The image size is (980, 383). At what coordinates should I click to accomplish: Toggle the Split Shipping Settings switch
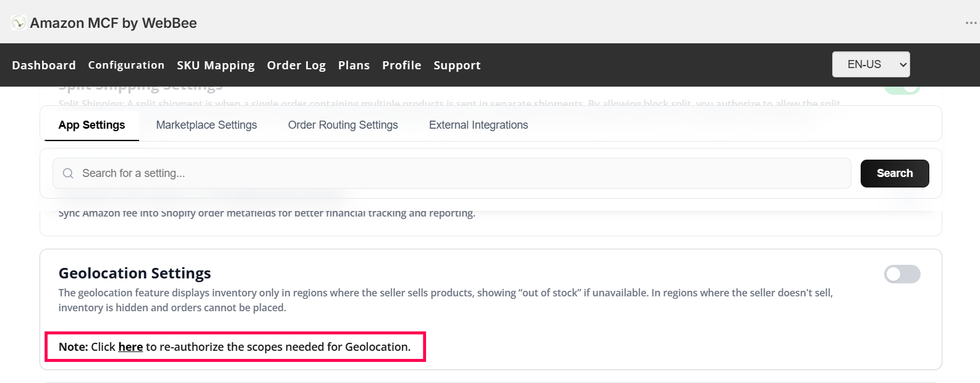coord(902,90)
